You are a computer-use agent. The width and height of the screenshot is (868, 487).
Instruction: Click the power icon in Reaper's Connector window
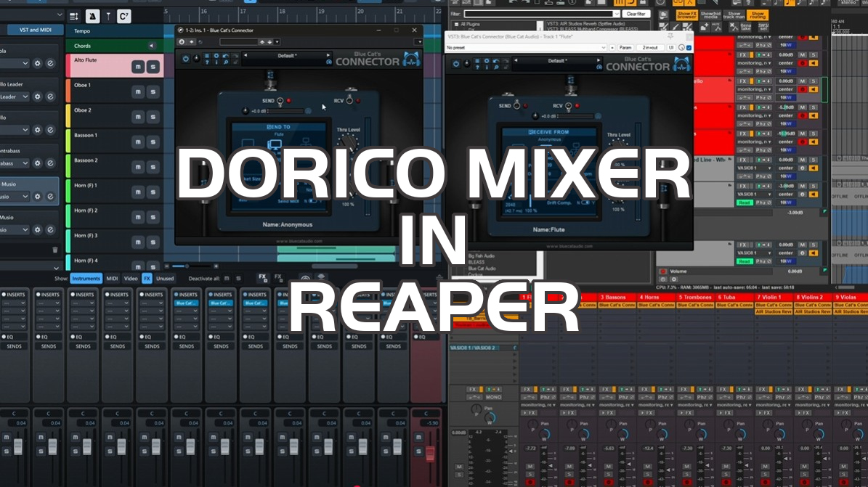pyautogui.click(x=455, y=64)
